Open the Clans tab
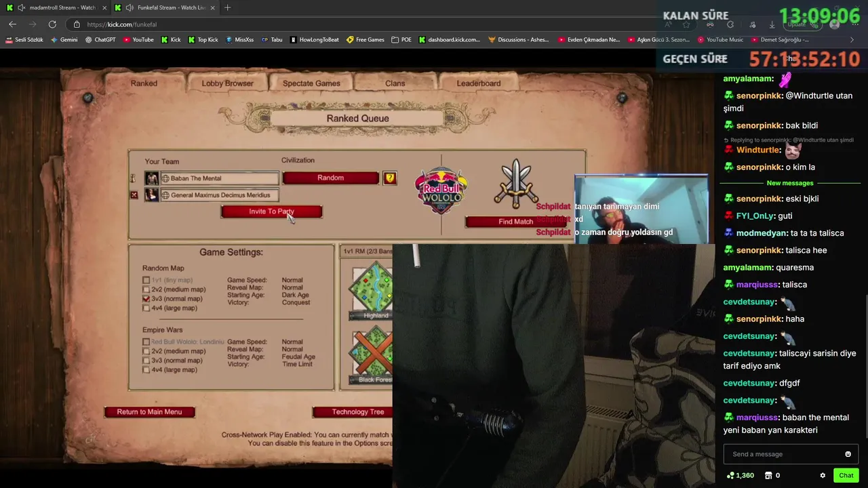 click(x=395, y=83)
